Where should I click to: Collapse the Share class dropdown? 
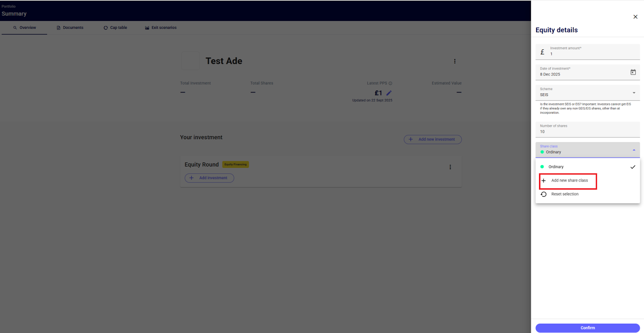[x=634, y=150]
